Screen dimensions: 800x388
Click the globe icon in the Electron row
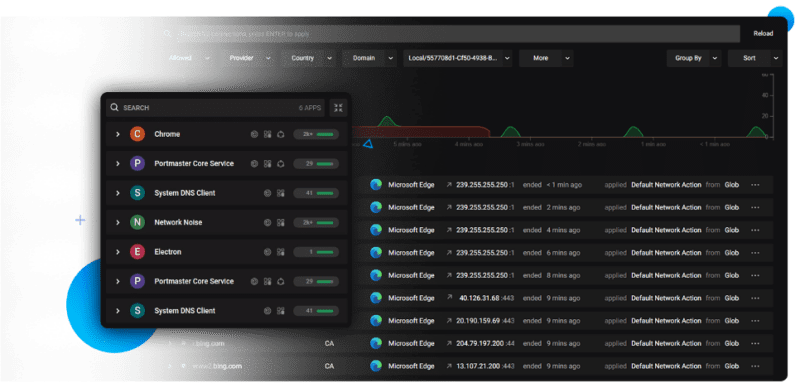(x=267, y=252)
